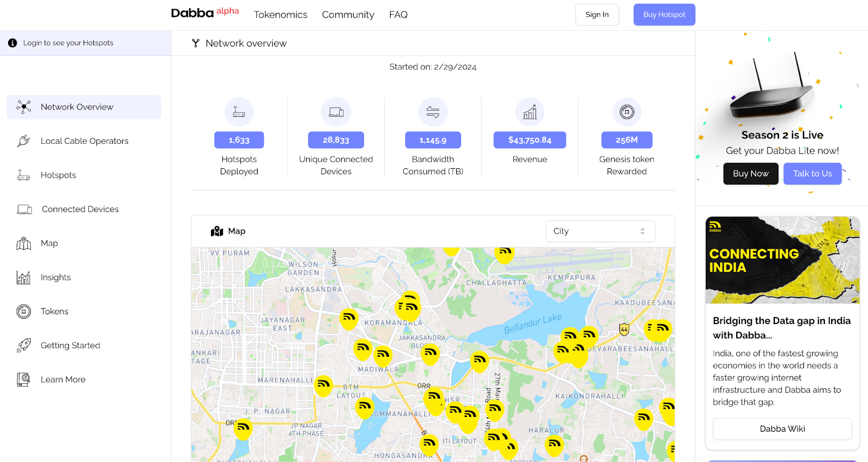Go to Insights sidebar item
The height and width of the screenshot is (462, 868).
(84, 277)
